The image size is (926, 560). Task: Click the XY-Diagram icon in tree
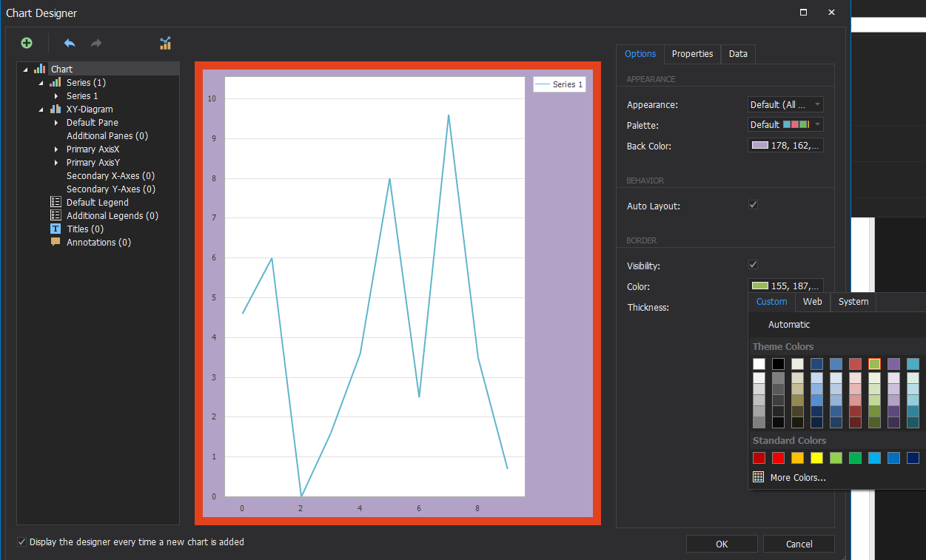pyautogui.click(x=56, y=109)
